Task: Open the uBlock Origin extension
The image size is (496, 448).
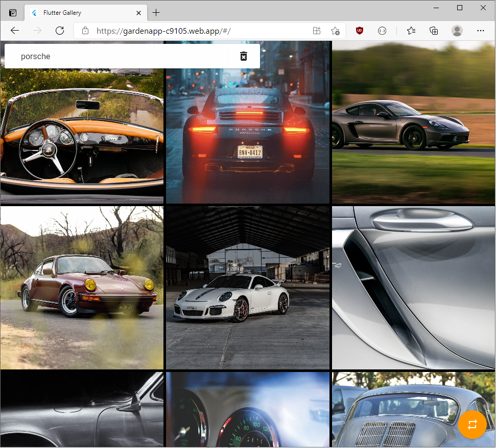Action: point(359,31)
